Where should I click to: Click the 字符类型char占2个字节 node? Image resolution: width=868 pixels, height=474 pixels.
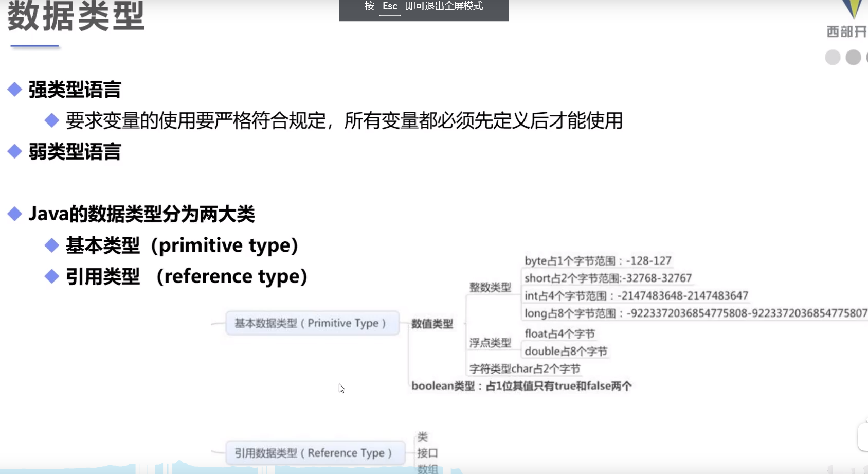click(x=525, y=369)
